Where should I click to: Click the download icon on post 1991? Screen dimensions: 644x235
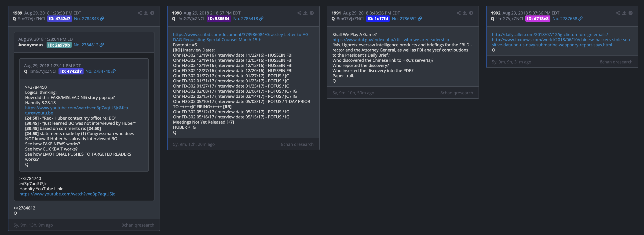coord(465,13)
